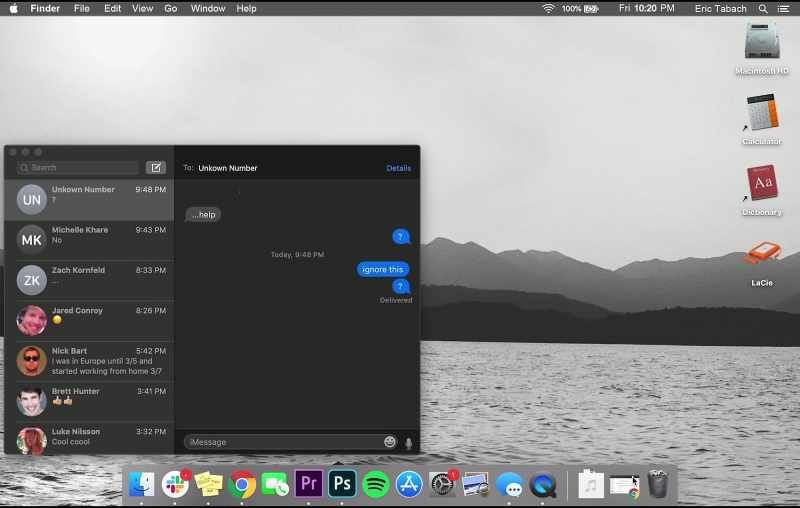Open the Window menu
The image size is (800, 508).
208,9
